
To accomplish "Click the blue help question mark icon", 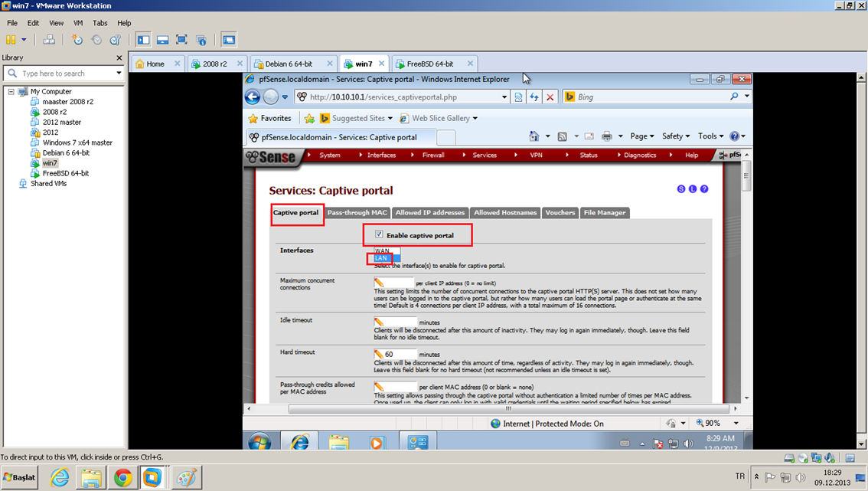I will (x=704, y=189).
